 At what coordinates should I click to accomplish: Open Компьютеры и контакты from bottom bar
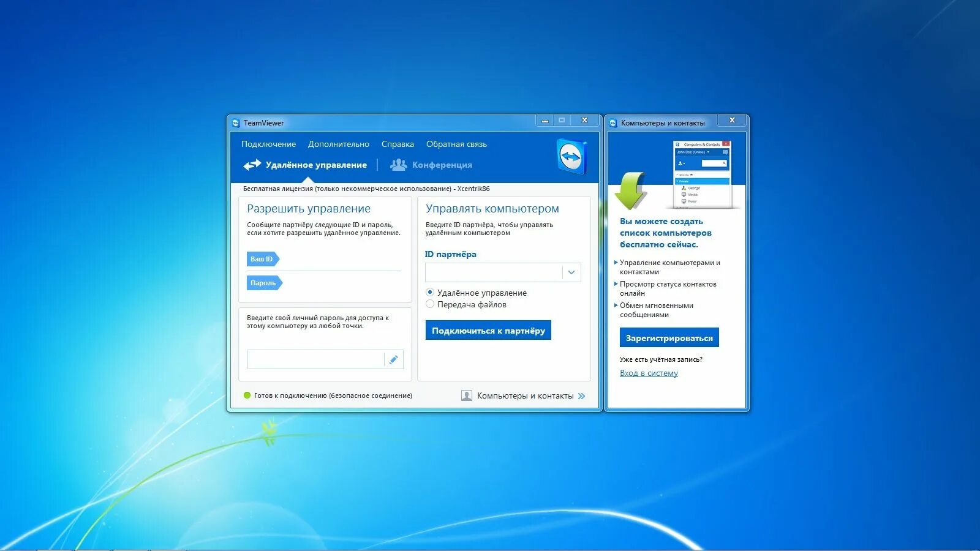click(523, 396)
